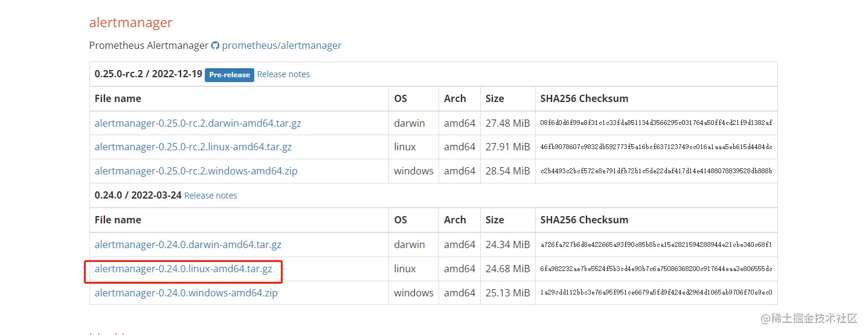Open the prometheus/alertmanager repository link
Image resolution: width=868 pixels, height=335 pixels.
(x=281, y=45)
